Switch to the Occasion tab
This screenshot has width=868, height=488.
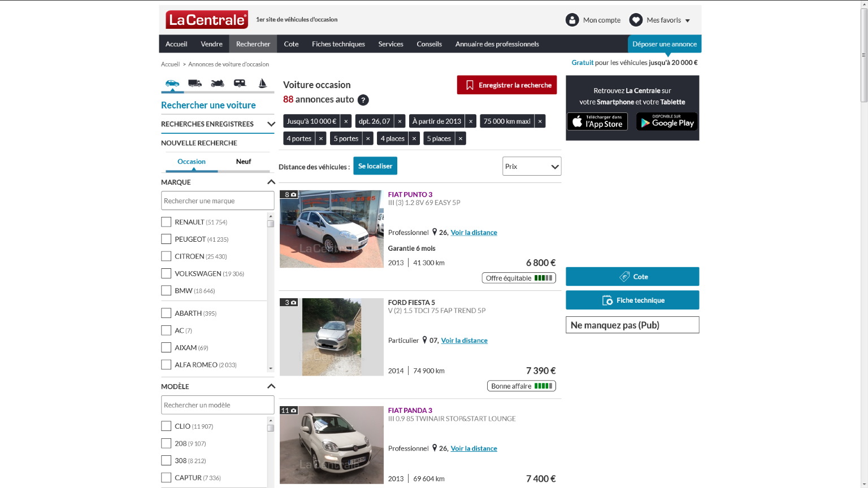[192, 162]
